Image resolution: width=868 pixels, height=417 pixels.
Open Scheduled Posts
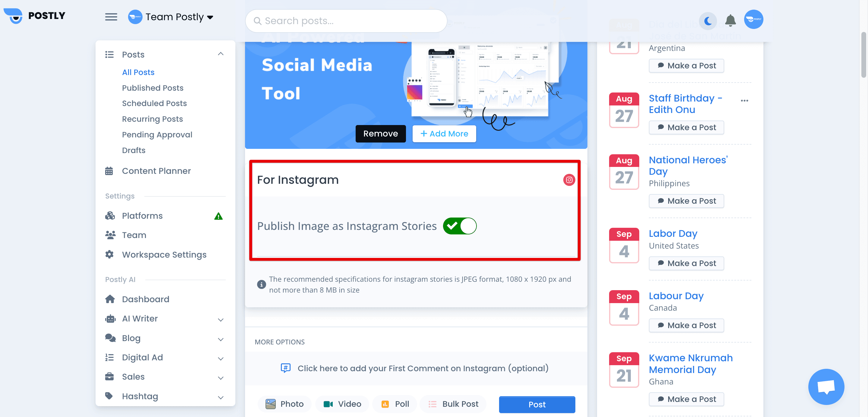(x=154, y=103)
